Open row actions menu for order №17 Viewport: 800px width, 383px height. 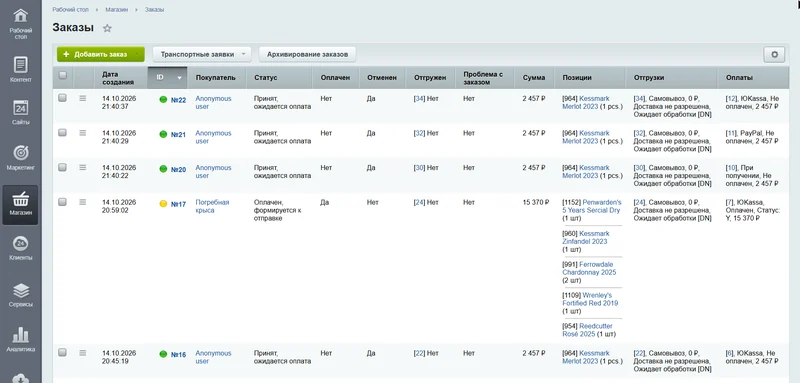[83, 202]
